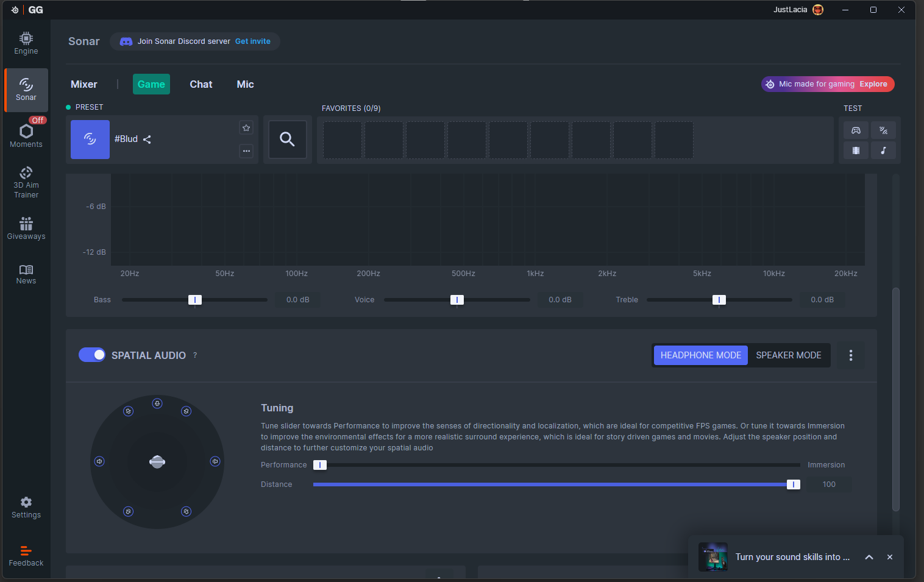Click the Discord icon in invite banner
Image resolution: width=924 pixels, height=582 pixels.
click(x=126, y=41)
